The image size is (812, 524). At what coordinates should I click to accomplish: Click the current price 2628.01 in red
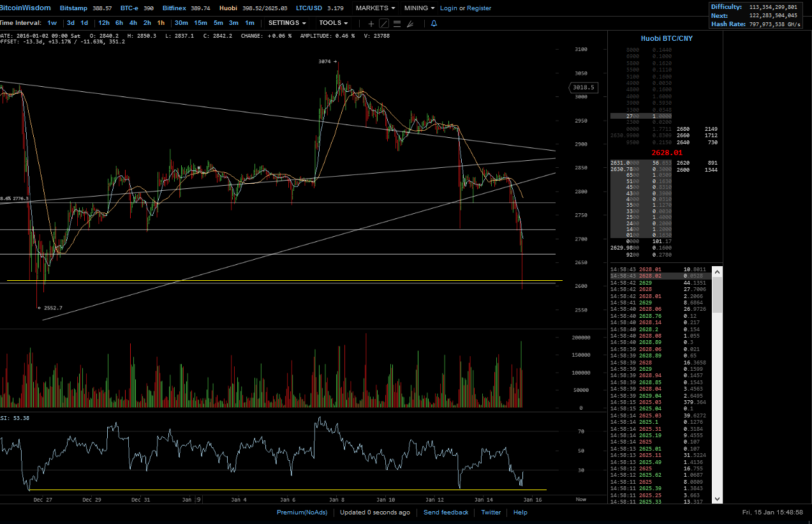667,153
